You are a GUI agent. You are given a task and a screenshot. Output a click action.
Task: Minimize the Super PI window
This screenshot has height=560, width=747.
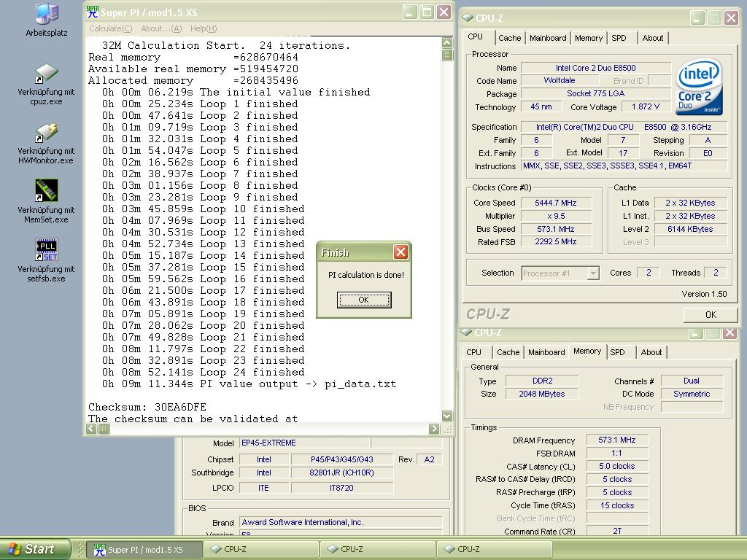(410, 12)
